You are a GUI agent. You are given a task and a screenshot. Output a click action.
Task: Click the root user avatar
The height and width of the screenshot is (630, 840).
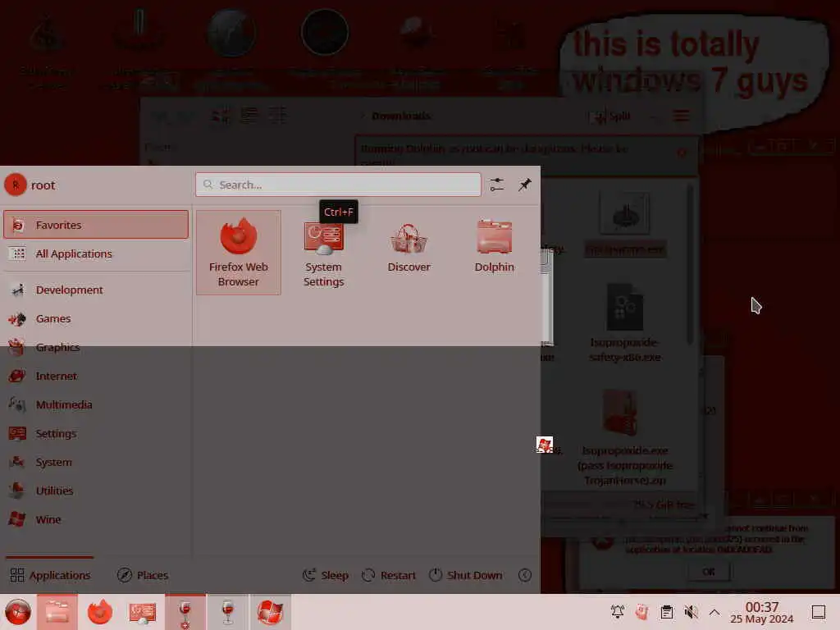click(16, 185)
